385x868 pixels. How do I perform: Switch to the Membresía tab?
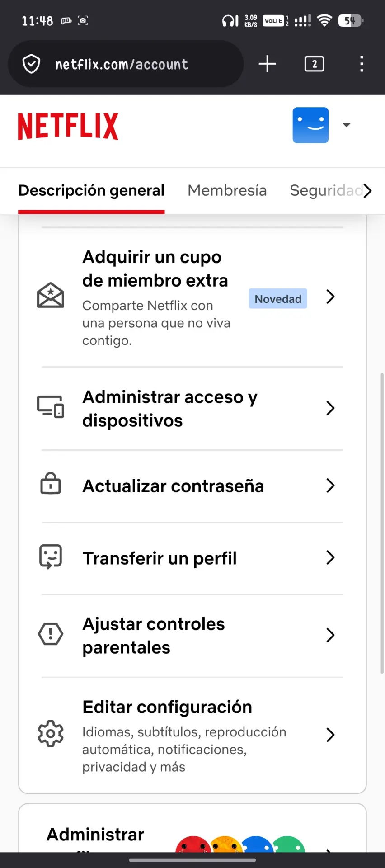coord(227,190)
